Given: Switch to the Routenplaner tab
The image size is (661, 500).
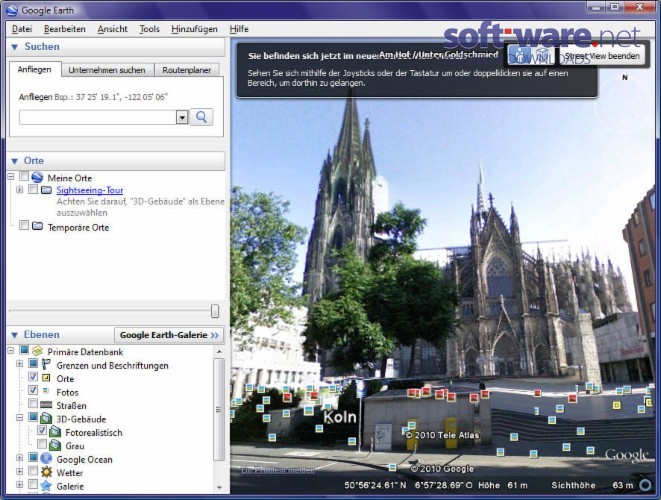Looking at the screenshot, I should (x=187, y=70).
